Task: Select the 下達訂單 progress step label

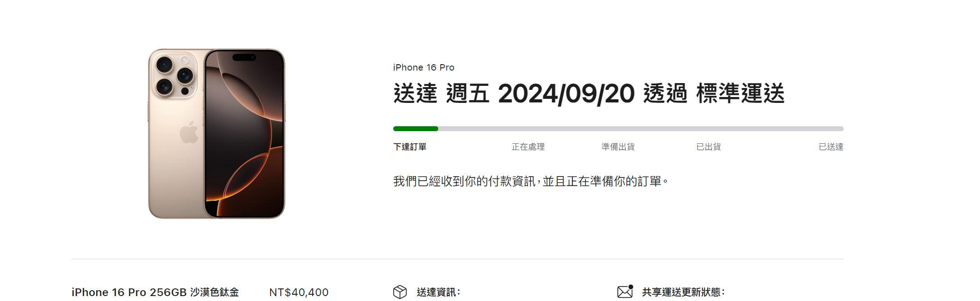Action: click(x=409, y=147)
